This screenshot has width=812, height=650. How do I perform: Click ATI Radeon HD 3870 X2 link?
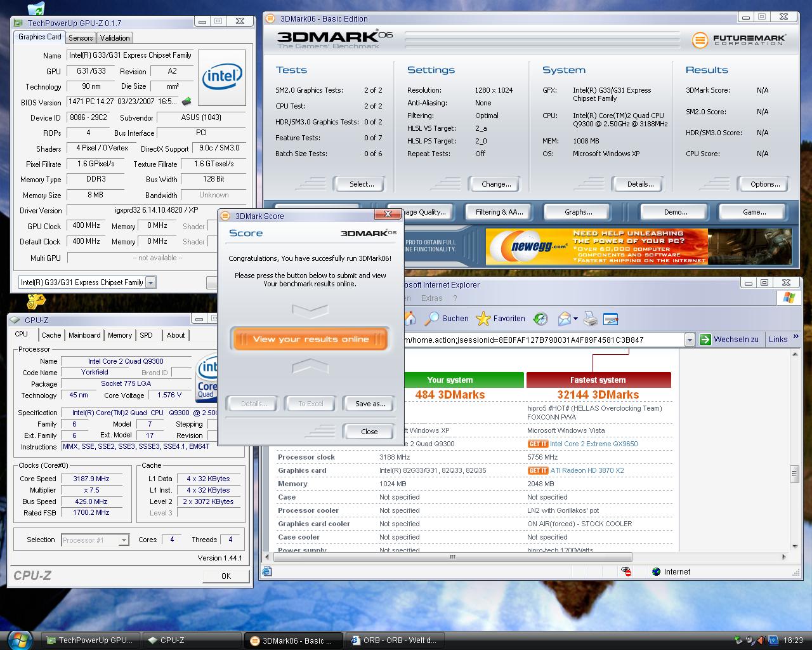(x=587, y=470)
